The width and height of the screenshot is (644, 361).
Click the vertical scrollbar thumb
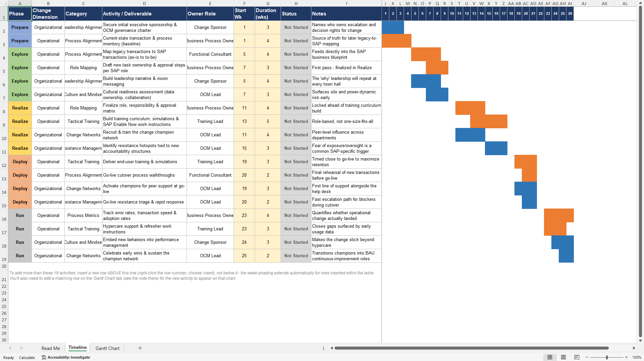click(x=640, y=171)
